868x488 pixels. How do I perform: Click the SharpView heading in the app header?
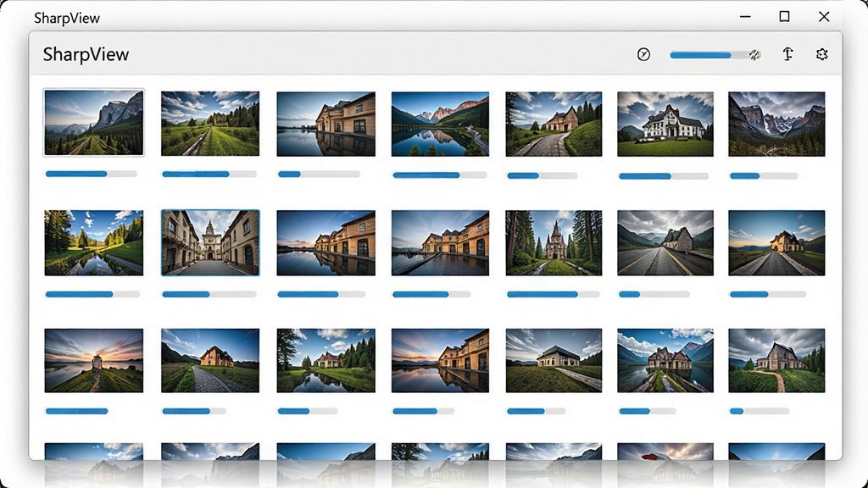[x=86, y=54]
